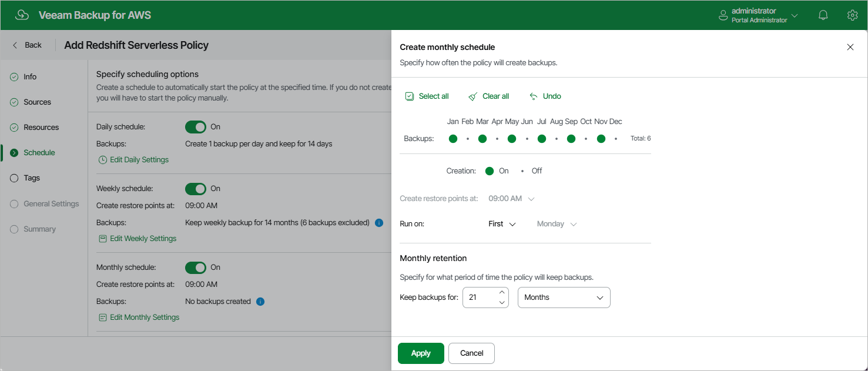Click the Cancel button

pyautogui.click(x=471, y=353)
